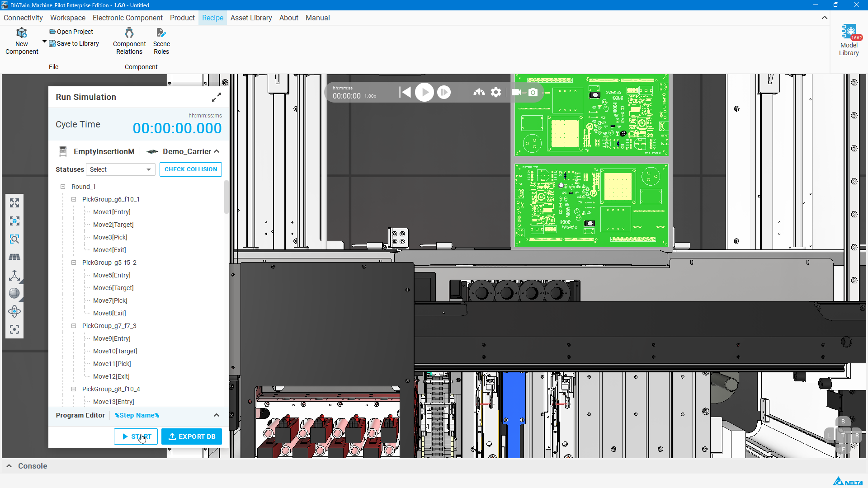The height and width of the screenshot is (488, 868).
Task: Select Move1[Entry] in the tree
Action: click(112, 212)
